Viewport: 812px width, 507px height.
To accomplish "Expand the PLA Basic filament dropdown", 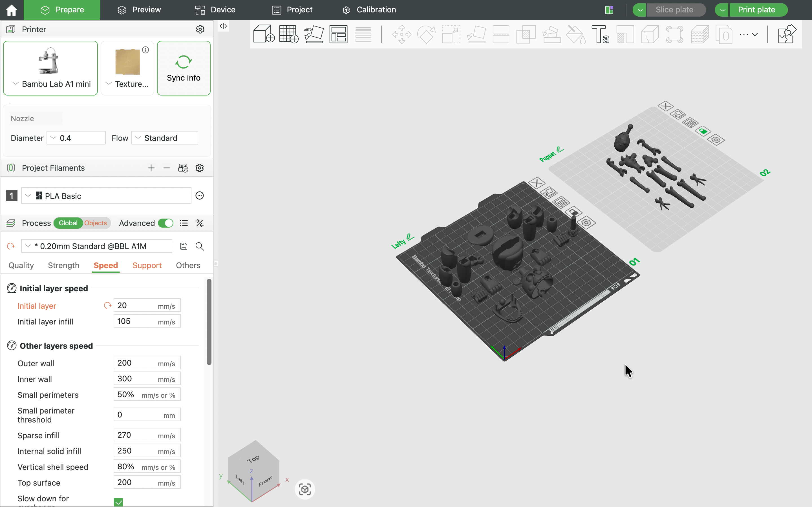I will coord(106,196).
